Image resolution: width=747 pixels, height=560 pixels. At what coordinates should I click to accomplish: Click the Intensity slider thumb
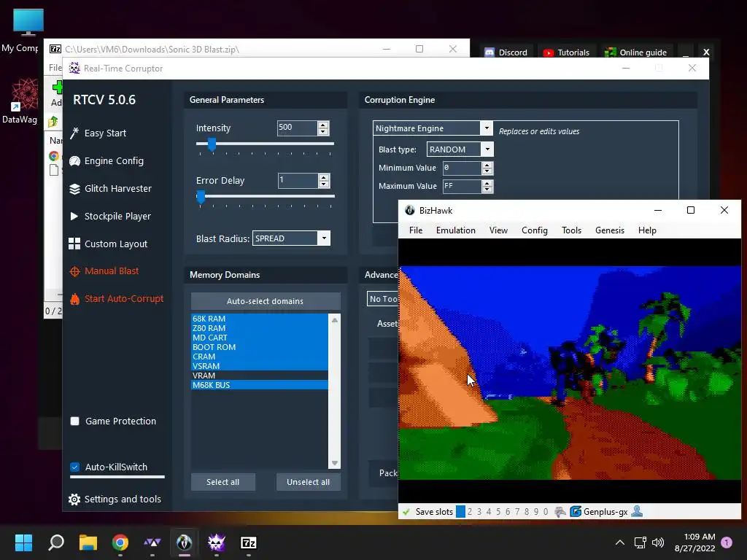[212, 144]
